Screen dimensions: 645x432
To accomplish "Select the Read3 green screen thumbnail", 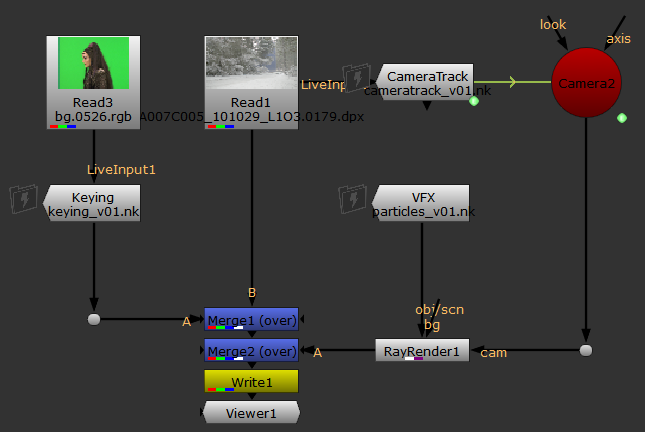I will tap(93, 65).
